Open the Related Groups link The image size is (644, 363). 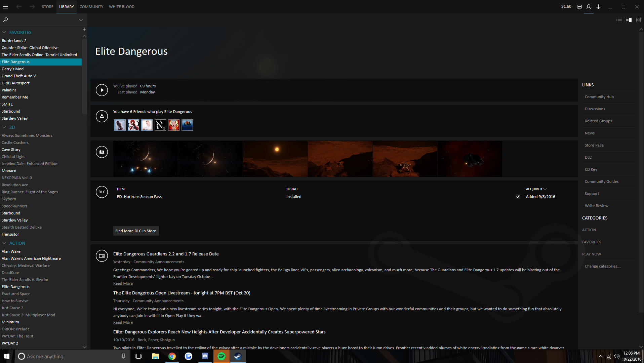coord(598,121)
